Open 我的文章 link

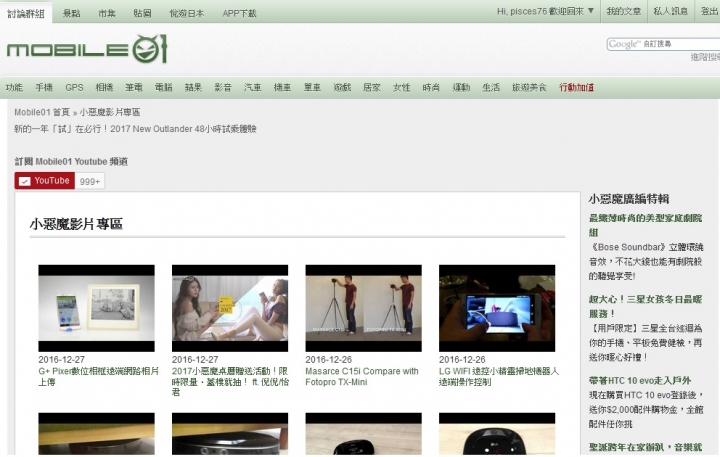[624, 11]
